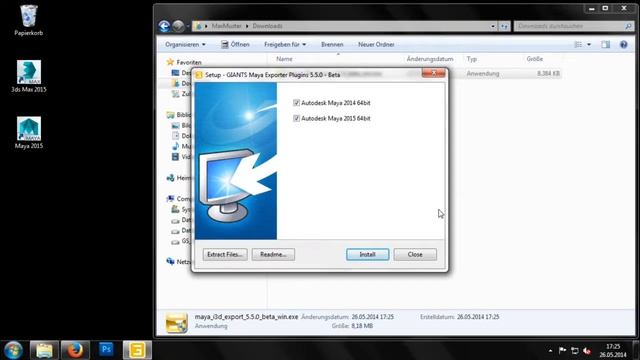Open the network tray icon
640x360 pixels.
[575, 350]
